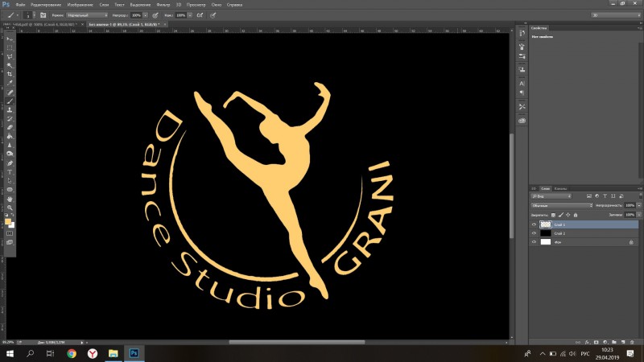Select the Eraser tool
This screenshot has height=362, width=644.
coord(10,127)
